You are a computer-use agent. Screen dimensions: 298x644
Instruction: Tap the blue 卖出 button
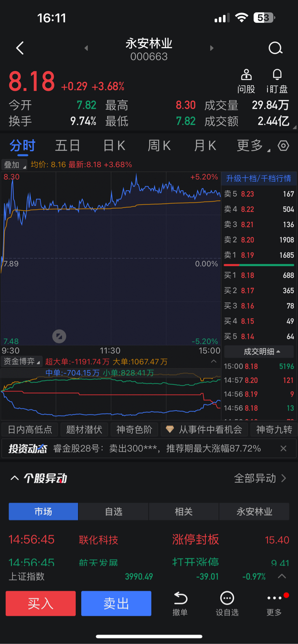pyautogui.click(x=116, y=603)
